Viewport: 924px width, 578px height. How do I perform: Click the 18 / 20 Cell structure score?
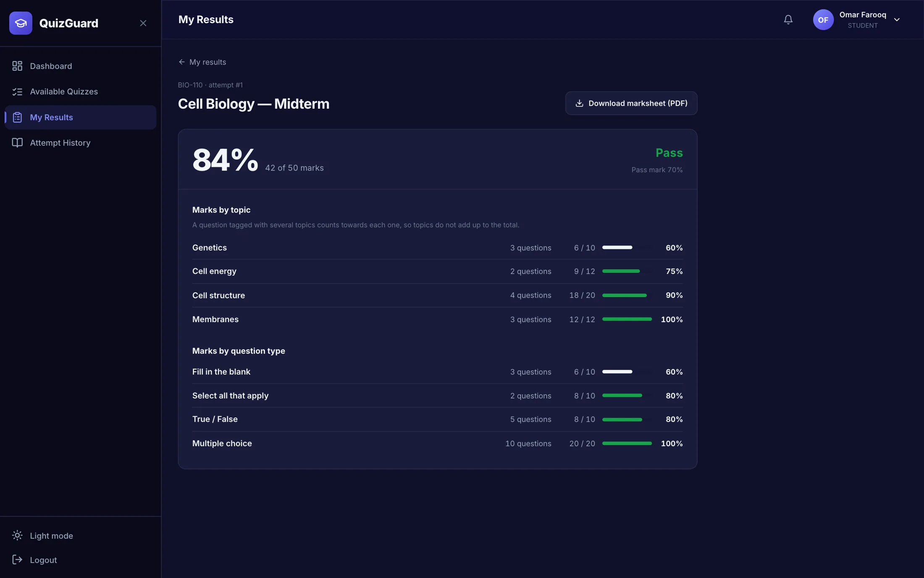(x=582, y=296)
